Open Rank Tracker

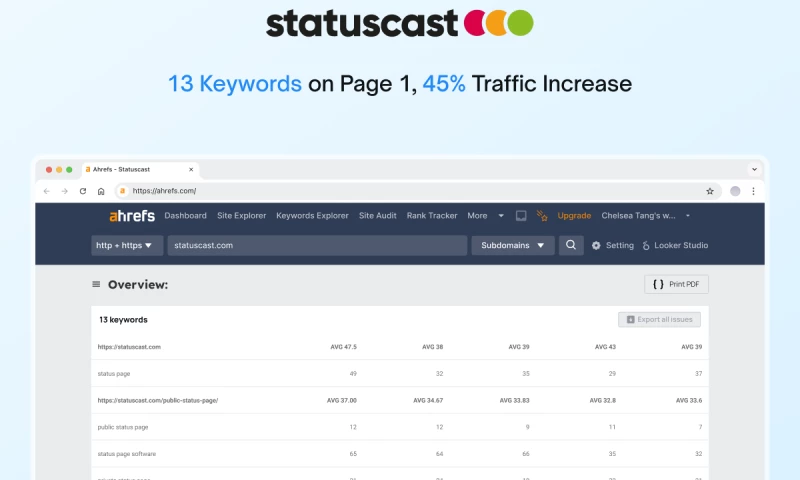[432, 216]
